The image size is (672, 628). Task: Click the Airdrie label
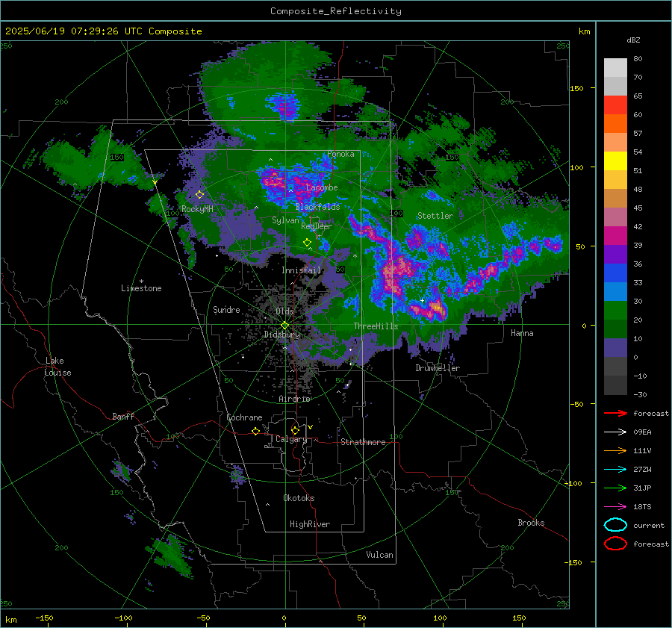294,399
